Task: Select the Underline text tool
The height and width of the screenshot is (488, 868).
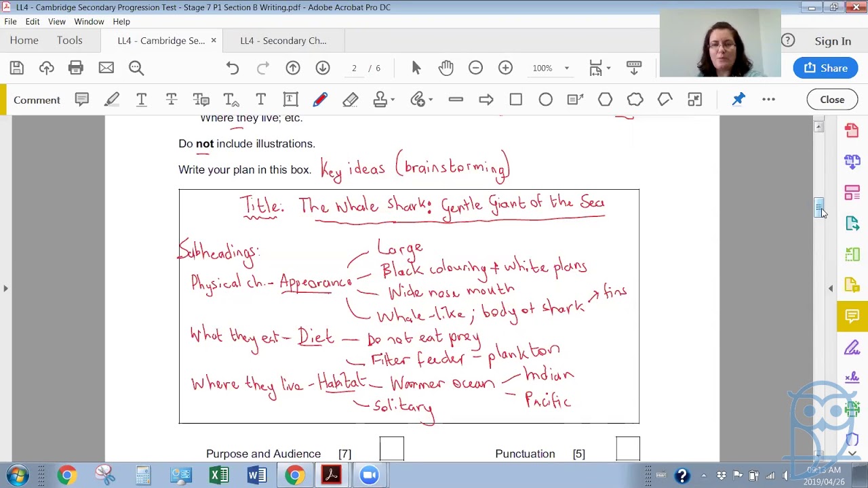Action: 142,100
